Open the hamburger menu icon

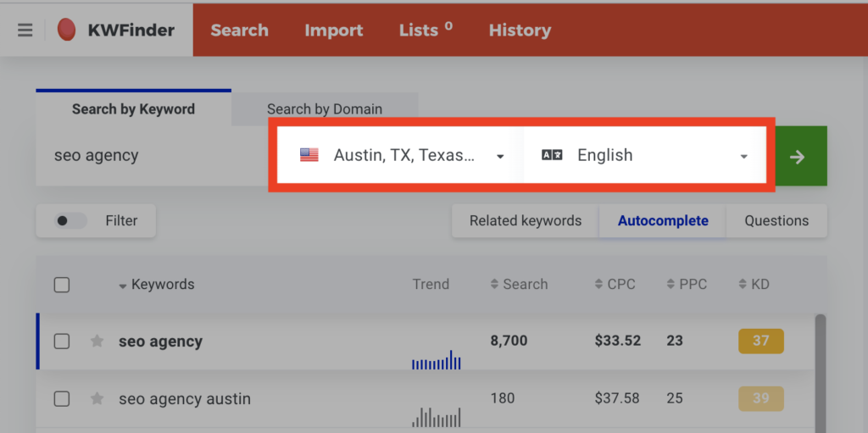click(25, 30)
